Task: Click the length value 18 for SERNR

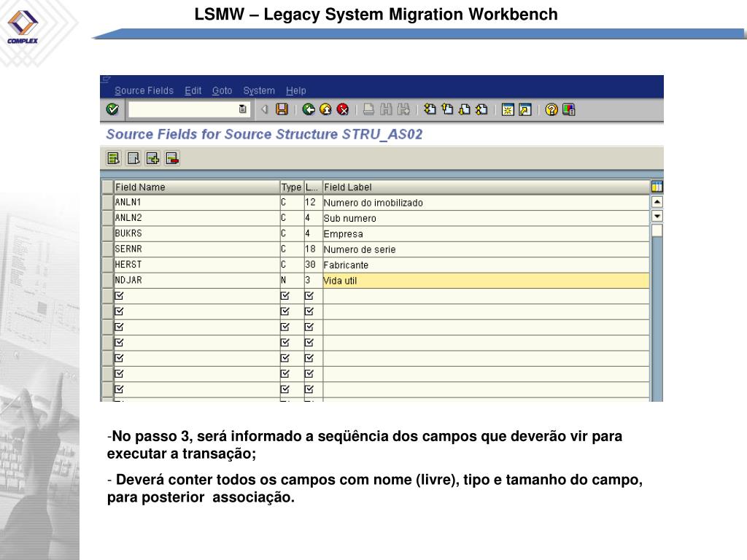Action: (313, 249)
